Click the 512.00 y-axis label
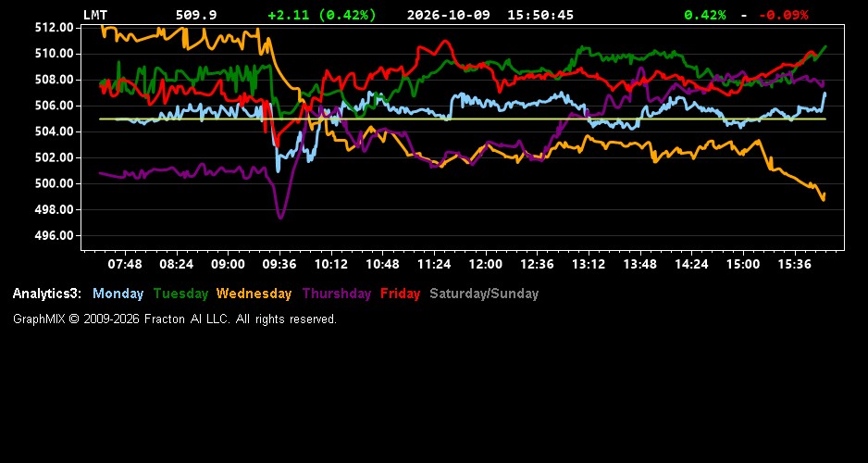This screenshot has width=868, height=463. tap(55, 28)
